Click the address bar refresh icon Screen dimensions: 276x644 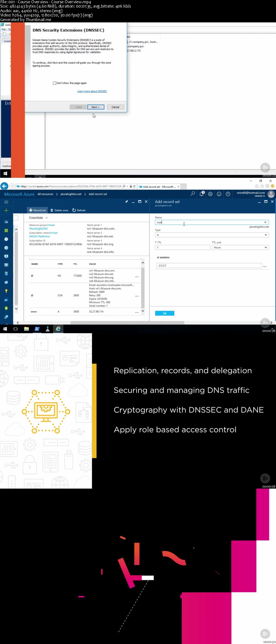134,186
